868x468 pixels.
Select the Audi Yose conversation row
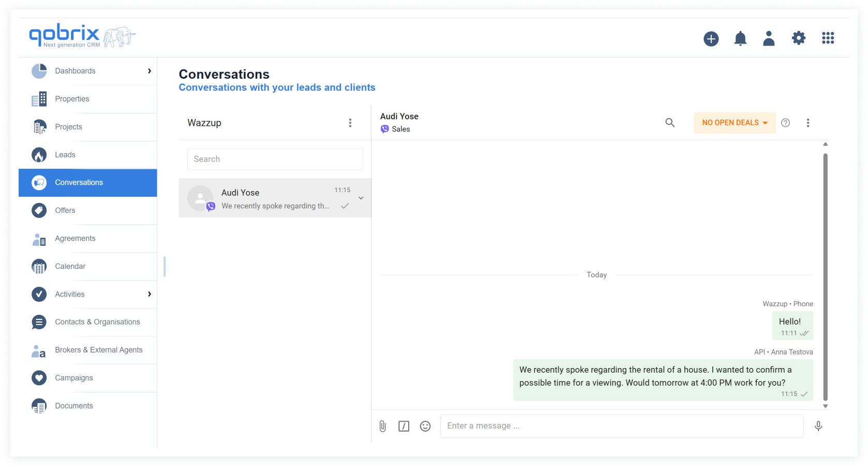[x=275, y=198]
